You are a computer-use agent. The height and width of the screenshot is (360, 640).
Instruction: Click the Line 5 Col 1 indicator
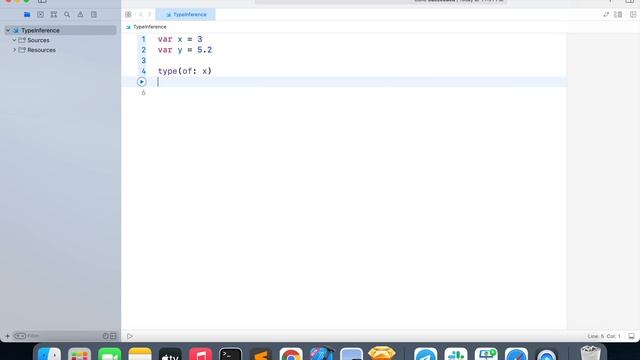pos(604,336)
